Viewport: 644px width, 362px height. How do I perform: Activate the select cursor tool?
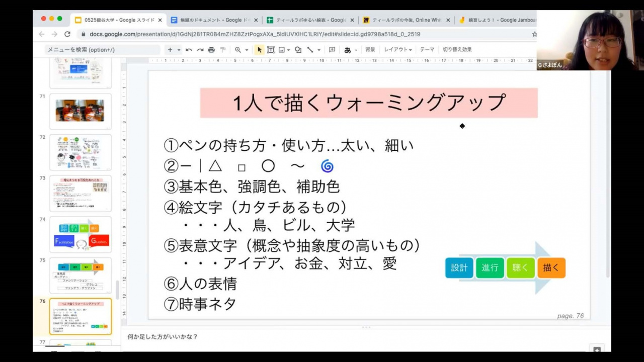click(x=259, y=50)
